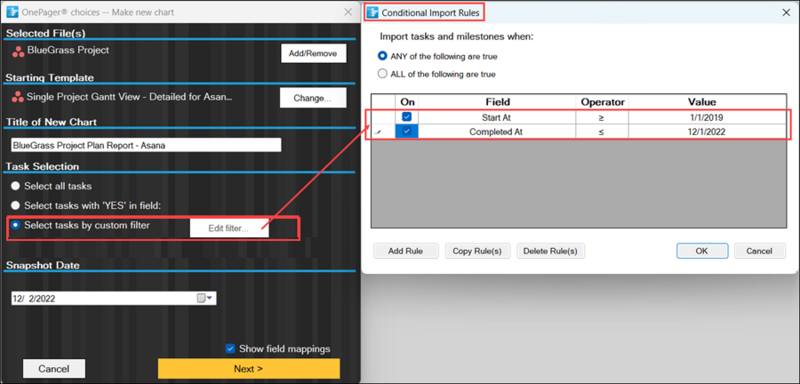800x384 pixels.
Task: Click Delete Rule(s) button
Action: click(551, 251)
